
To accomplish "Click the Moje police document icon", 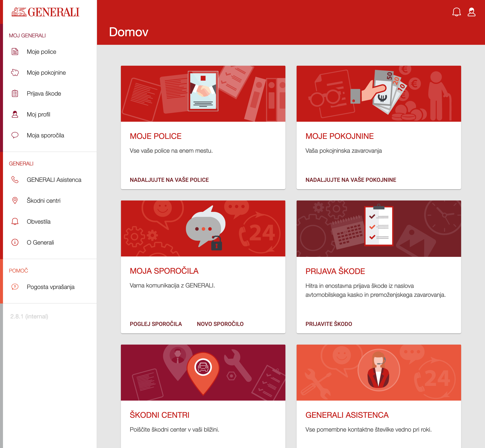I will click(x=15, y=52).
